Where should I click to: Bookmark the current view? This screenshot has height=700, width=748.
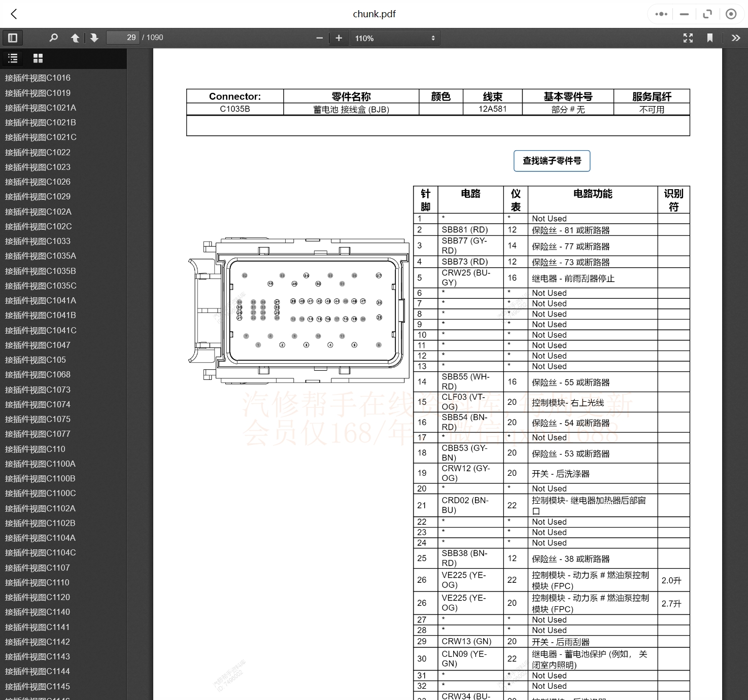pyautogui.click(x=710, y=38)
